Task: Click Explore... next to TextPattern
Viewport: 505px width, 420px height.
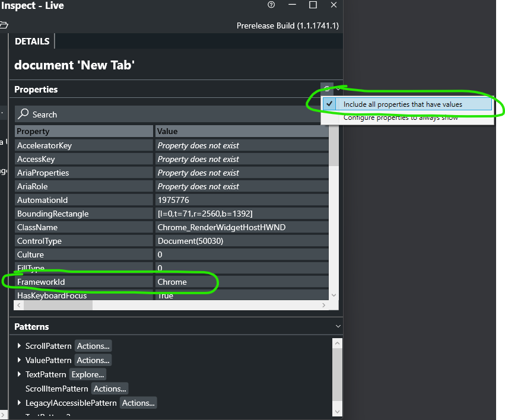Action: (x=87, y=374)
